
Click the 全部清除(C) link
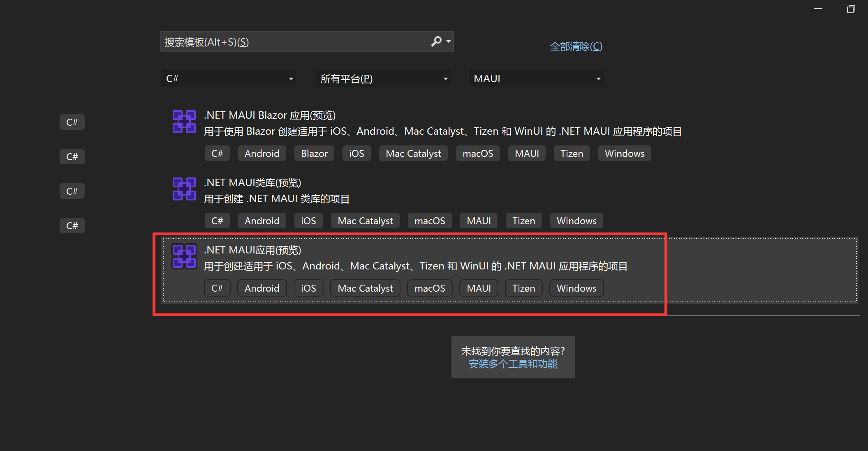click(x=576, y=46)
